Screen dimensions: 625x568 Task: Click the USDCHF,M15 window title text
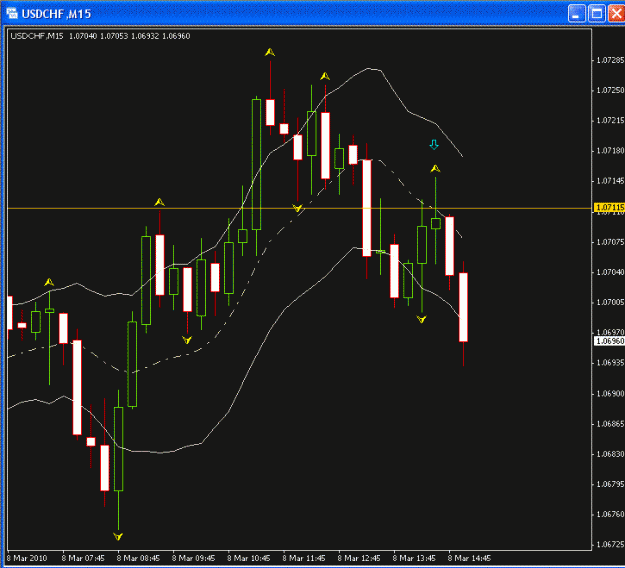tap(56, 14)
